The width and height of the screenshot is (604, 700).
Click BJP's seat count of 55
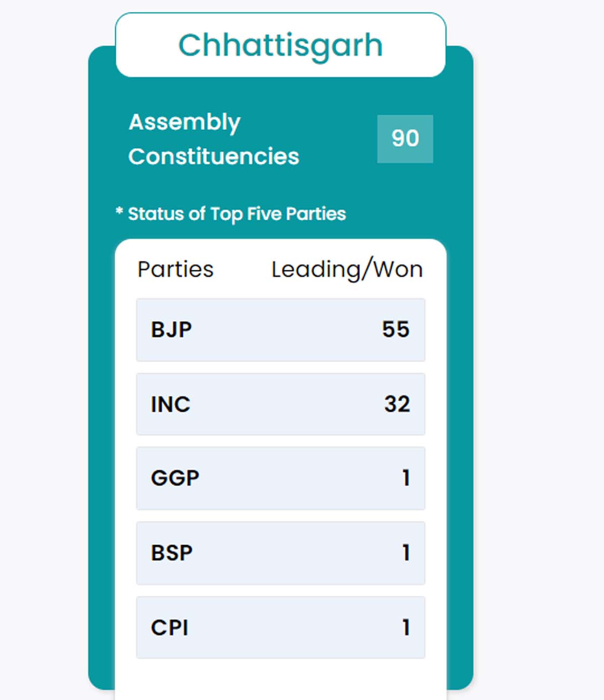point(396,330)
